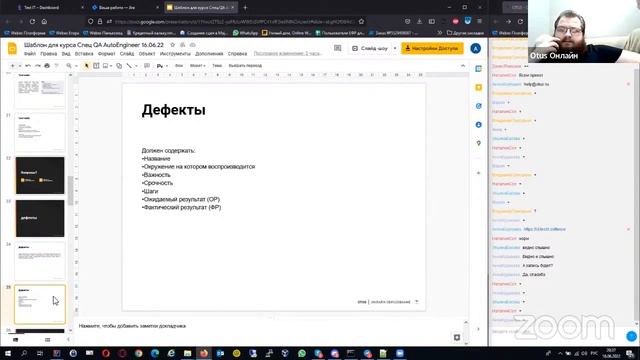Redo the last action
The width and height of the screenshot is (640, 360).
click(38, 66)
